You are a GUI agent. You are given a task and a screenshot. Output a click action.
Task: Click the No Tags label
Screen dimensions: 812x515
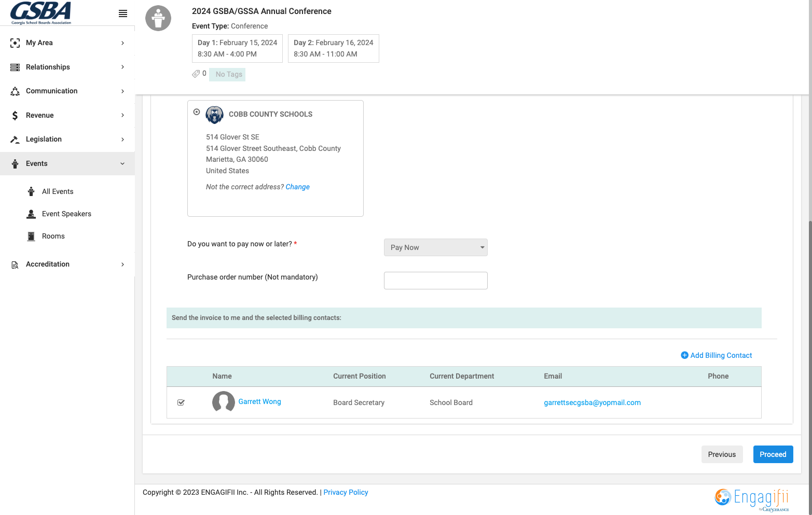click(227, 74)
